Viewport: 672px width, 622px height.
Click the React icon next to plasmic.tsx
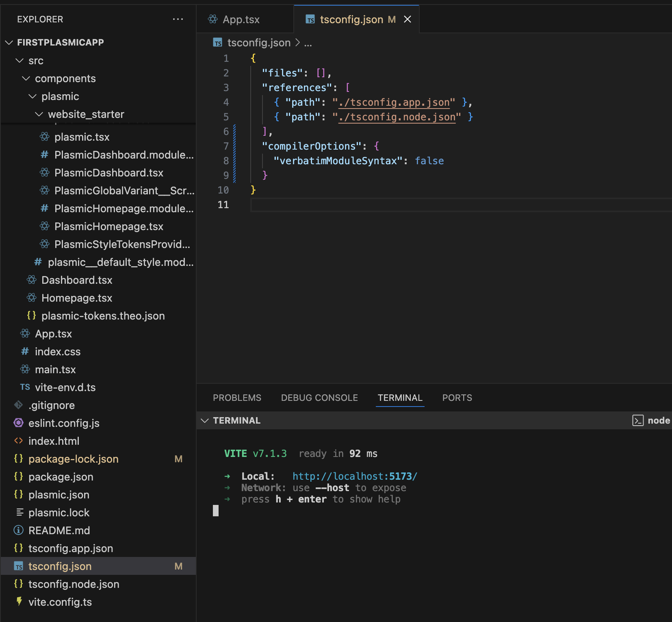(45, 137)
